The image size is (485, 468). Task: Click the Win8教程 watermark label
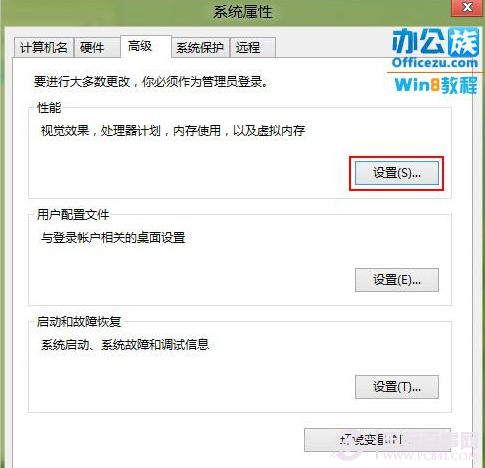(436, 85)
